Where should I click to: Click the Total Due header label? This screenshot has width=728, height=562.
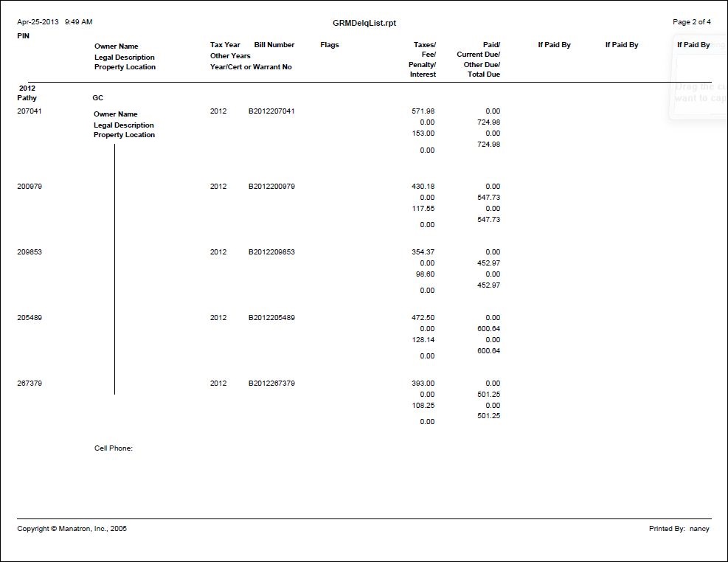coord(484,74)
